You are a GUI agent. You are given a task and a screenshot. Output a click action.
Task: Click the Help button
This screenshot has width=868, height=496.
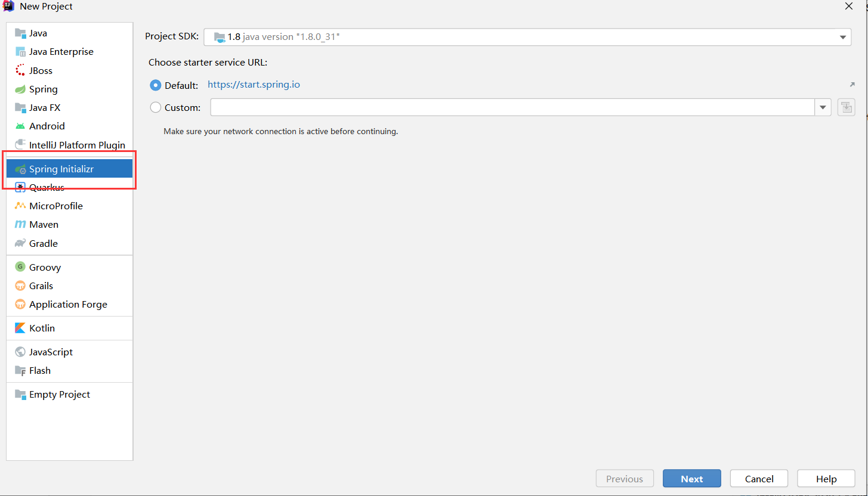click(826, 479)
